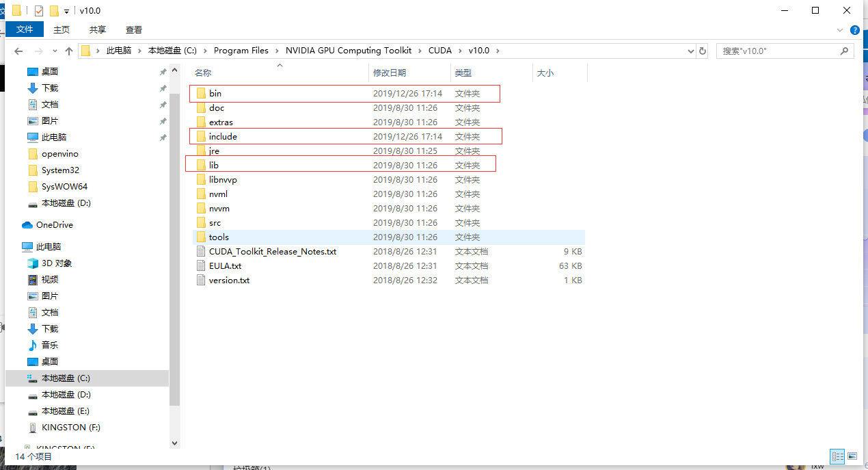868x470 pixels.
Task: Switch to large icons view via status bar icon
Action: pyautogui.click(x=852, y=456)
